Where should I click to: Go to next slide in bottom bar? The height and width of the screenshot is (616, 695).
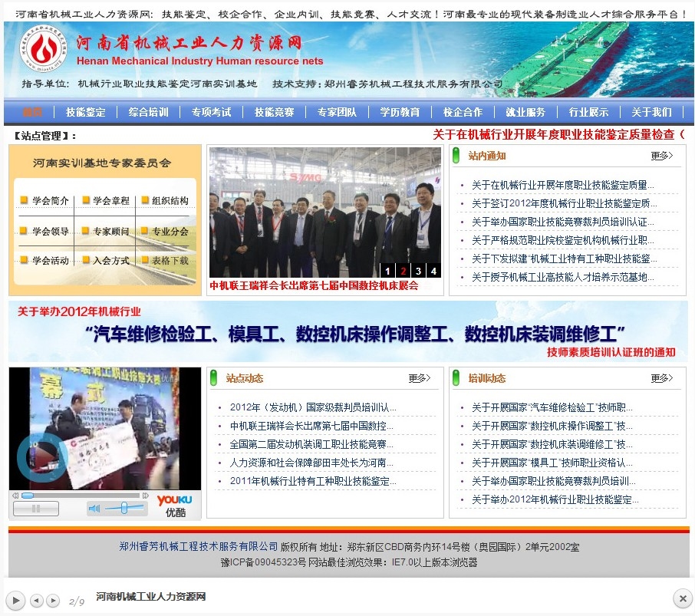(x=53, y=601)
